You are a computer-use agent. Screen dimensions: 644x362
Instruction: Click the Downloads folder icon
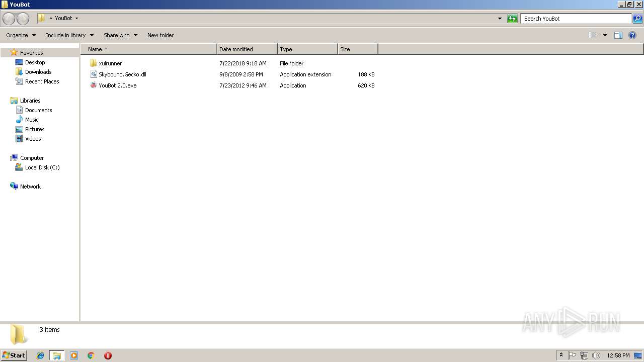pos(19,72)
